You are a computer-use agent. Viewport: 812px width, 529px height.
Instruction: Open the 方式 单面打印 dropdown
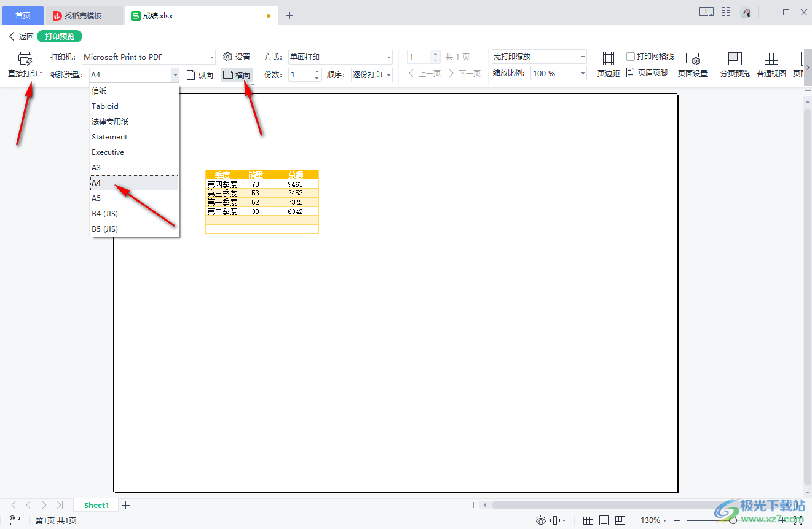(341, 57)
